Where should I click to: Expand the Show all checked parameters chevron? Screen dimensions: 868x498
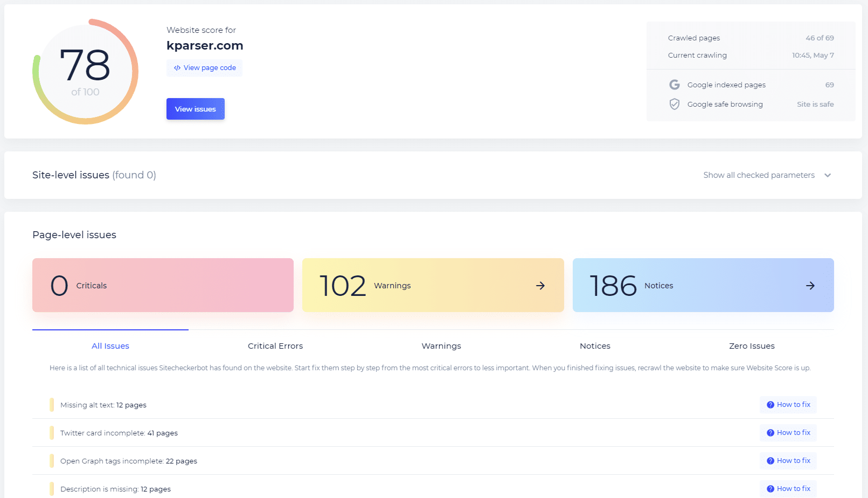coord(828,175)
